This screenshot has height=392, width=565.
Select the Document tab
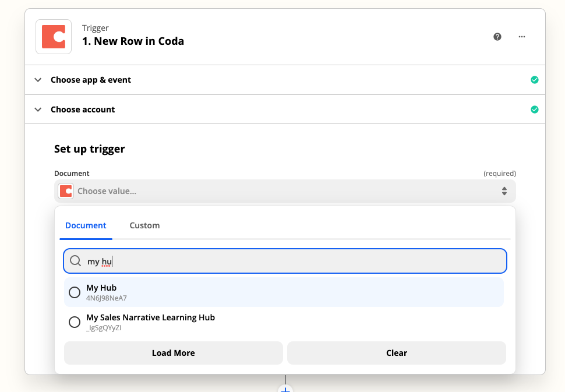coord(86,225)
